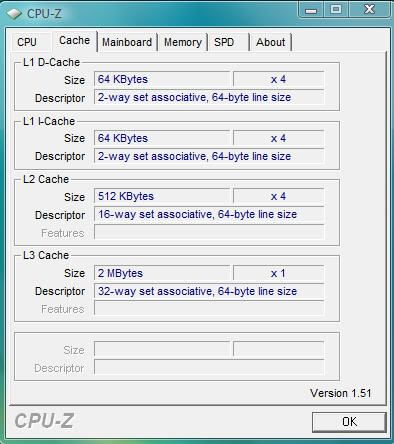The height and width of the screenshot is (444, 394).
Task: Click the L1 D-Cache size field
Action: (x=162, y=79)
